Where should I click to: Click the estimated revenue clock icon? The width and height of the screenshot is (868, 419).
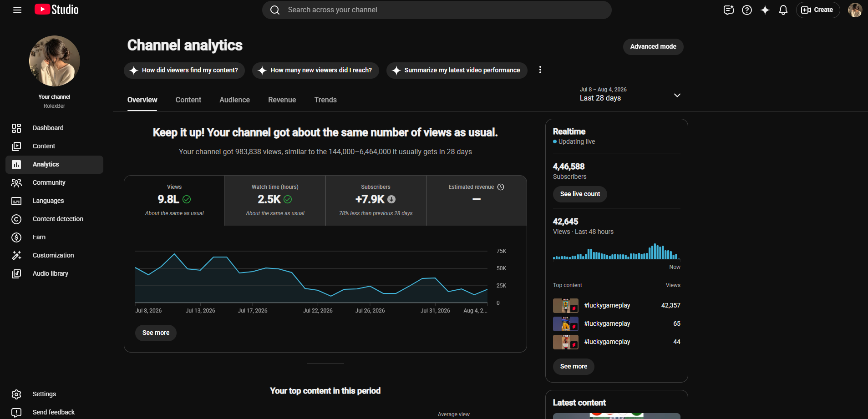click(x=501, y=187)
